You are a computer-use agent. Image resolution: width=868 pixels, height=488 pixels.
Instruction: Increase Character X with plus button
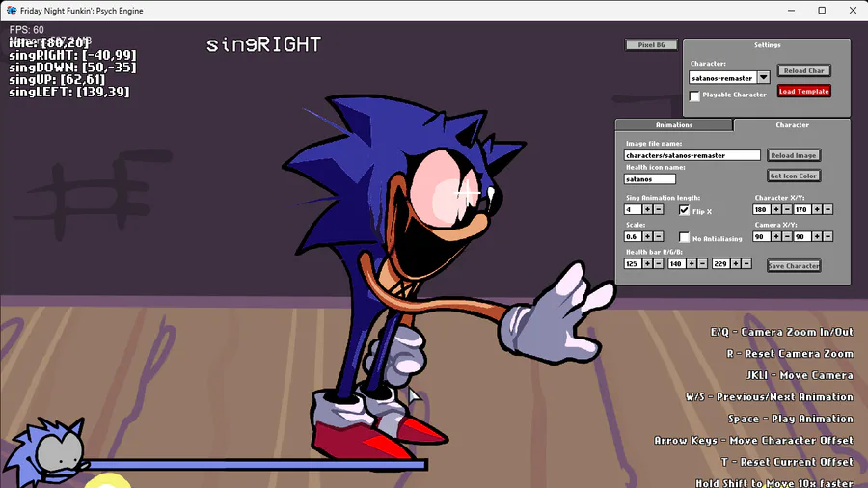[776, 209]
